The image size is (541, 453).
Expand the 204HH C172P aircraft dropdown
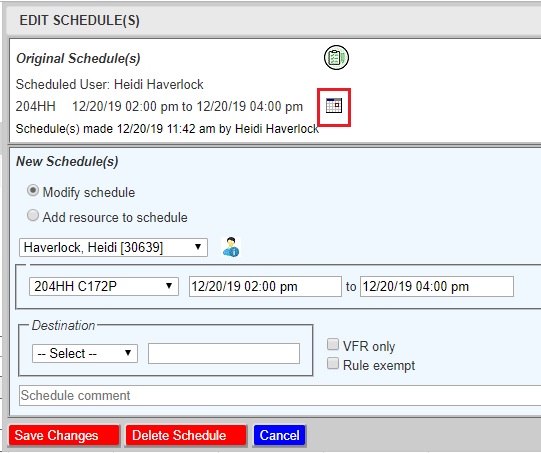(104, 286)
